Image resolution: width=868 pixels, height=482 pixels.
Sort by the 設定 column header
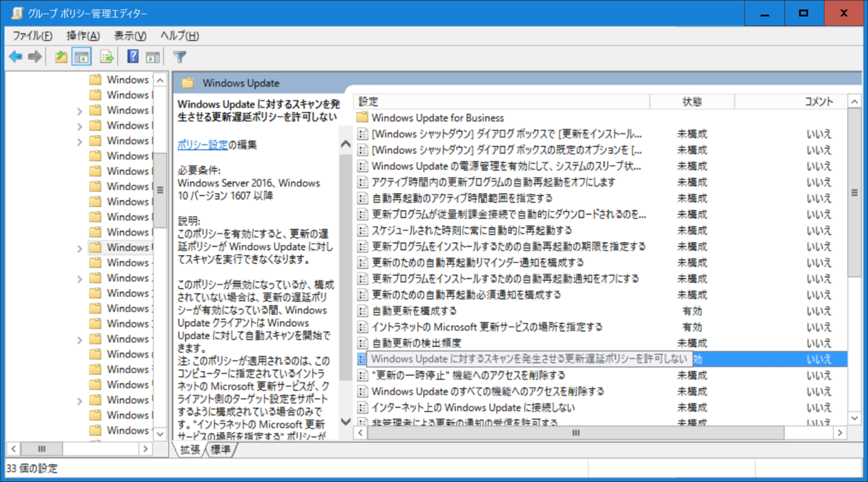click(x=503, y=102)
